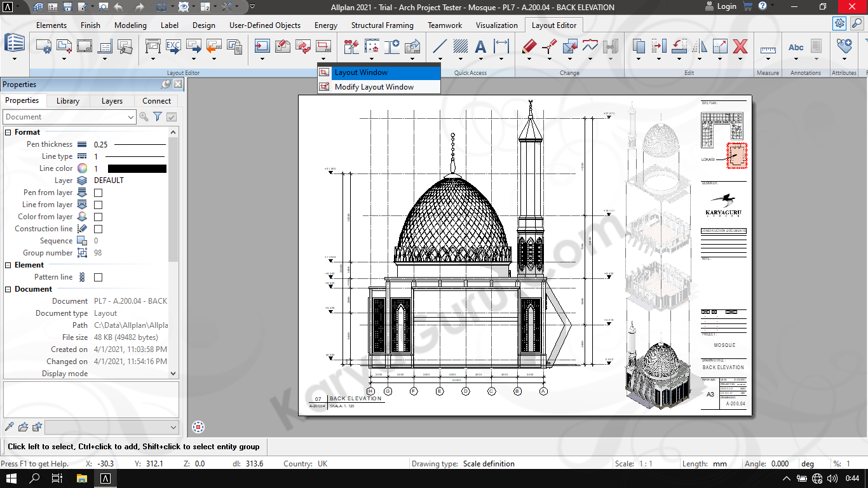Open the Visualization ribbon tab
Screen dimensions: 868x488
pos(496,25)
